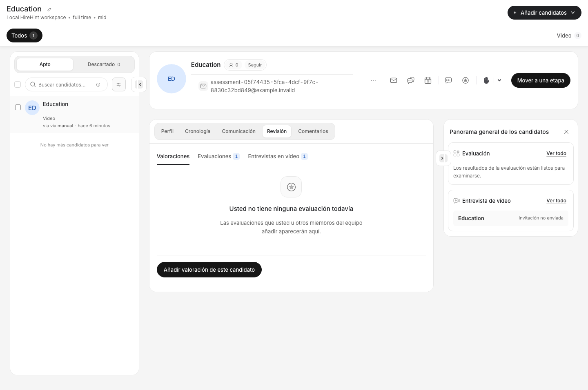View the Entrevistas en vídeo sub-tab

pyautogui.click(x=278, y=157)
